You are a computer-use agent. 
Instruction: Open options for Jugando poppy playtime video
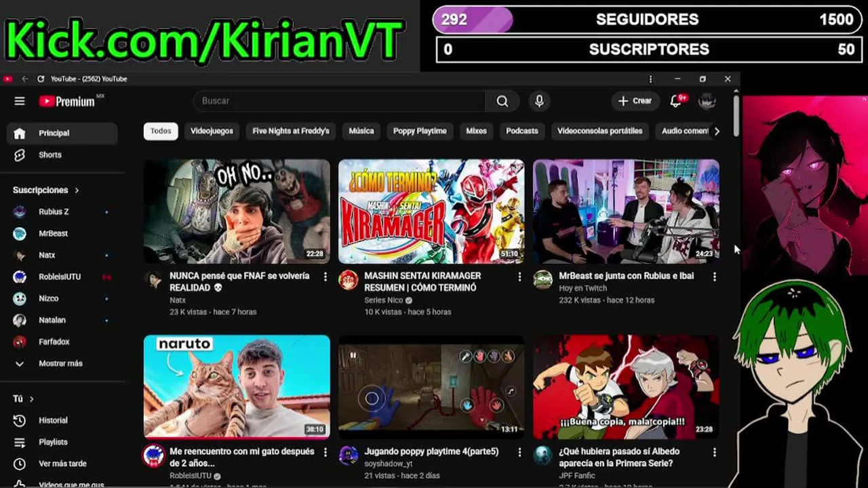click(519, 452)
